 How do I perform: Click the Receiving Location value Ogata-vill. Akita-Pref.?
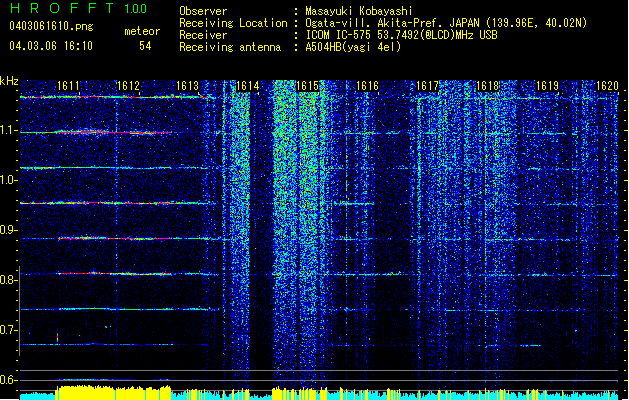(x=375, y=23)
